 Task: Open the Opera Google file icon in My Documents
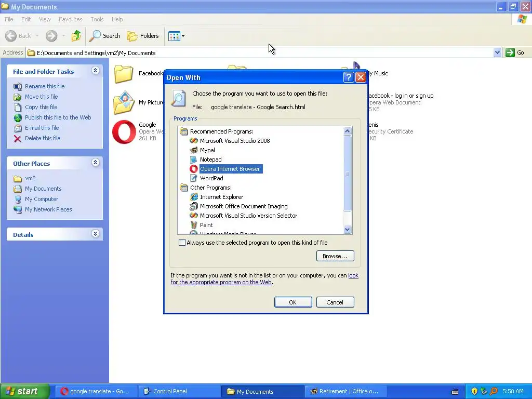[x=124, y=132]
